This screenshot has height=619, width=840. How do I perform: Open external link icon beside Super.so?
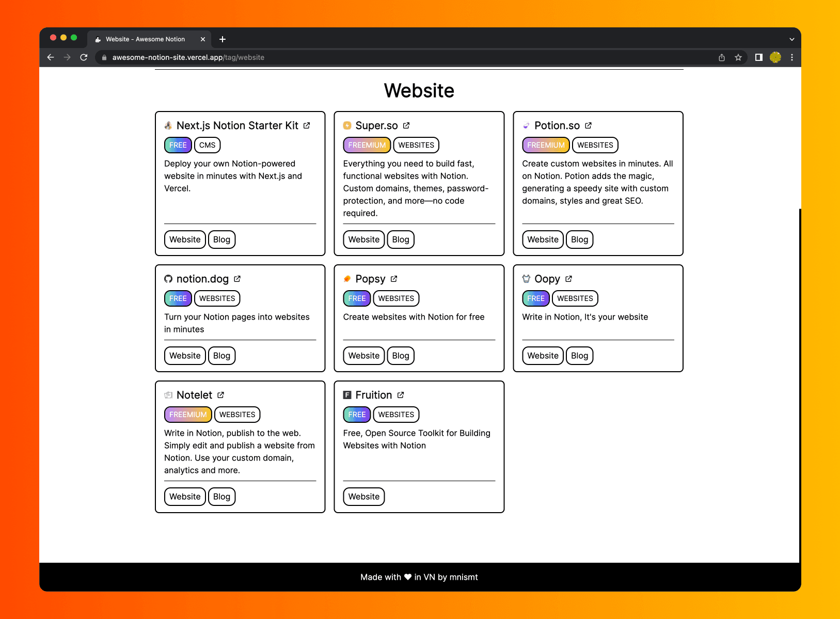point(406,125)
